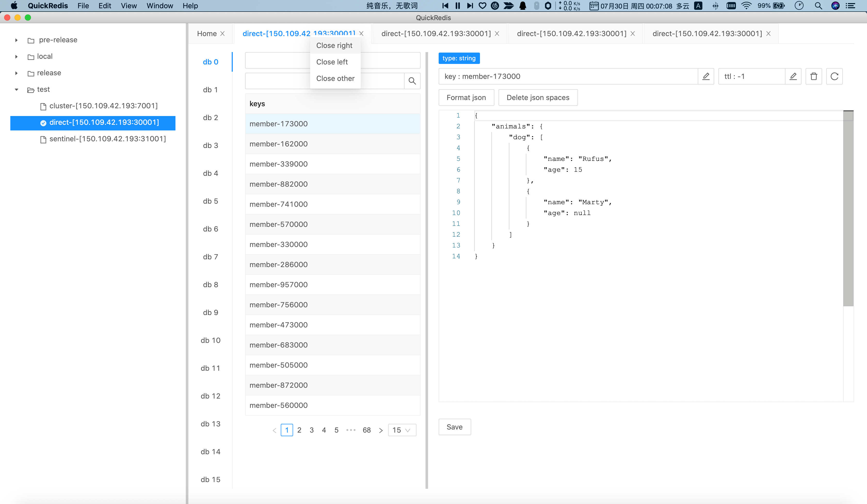Screen dimensions: 867x504
Task: Open cluster-[150.109.42.193:7001] connection
Action: click(103, 106)
